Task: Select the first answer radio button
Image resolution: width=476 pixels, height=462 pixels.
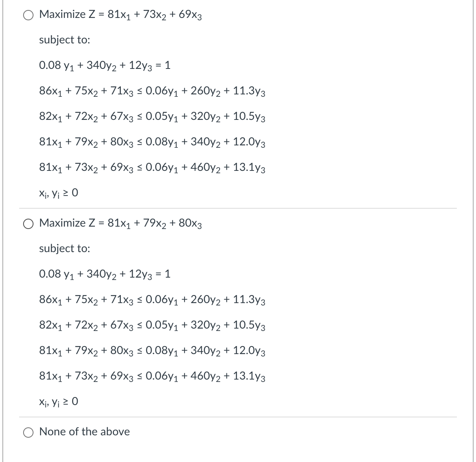Action: [x=28, y=14]
